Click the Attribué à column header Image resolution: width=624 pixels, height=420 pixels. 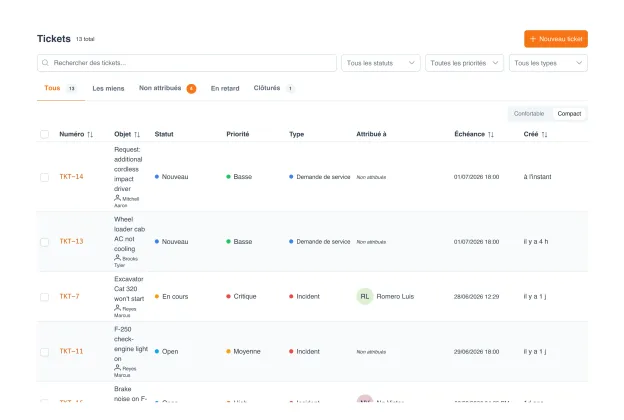(371, 135)
